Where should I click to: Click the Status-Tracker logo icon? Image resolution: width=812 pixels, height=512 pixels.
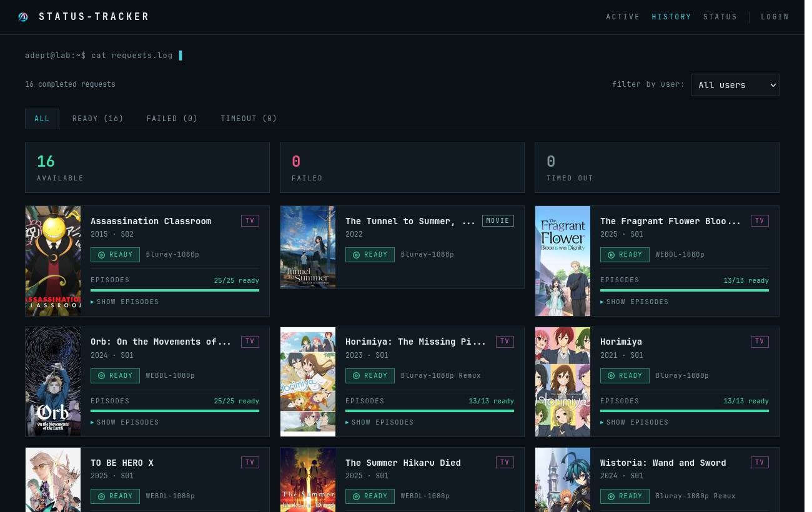click(x=23, y=17)
